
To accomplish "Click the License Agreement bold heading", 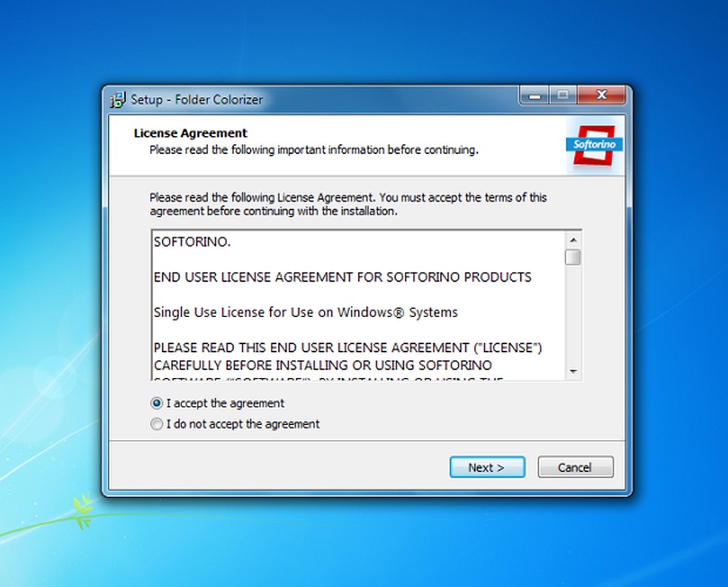I will [190, 133].
